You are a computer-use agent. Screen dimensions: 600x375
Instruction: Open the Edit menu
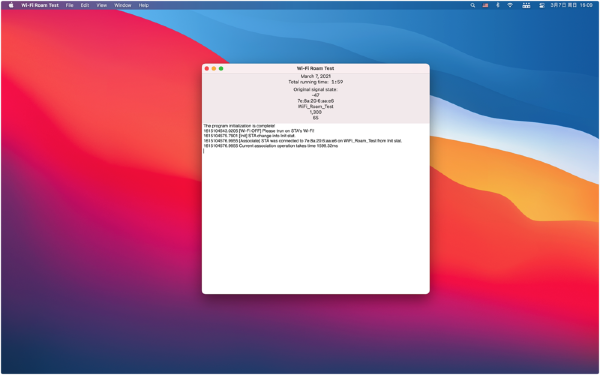(85, 5)
